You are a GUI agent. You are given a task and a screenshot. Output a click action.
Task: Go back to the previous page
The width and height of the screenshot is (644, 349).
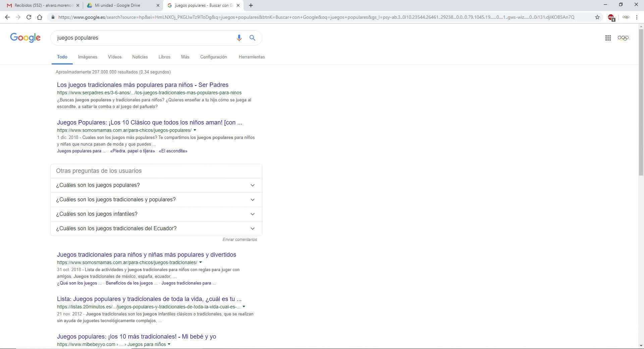coord(7,17)
